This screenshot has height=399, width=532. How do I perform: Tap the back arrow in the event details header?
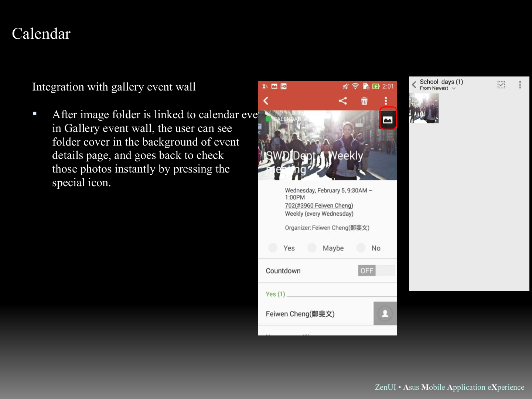tap(266, 101)
